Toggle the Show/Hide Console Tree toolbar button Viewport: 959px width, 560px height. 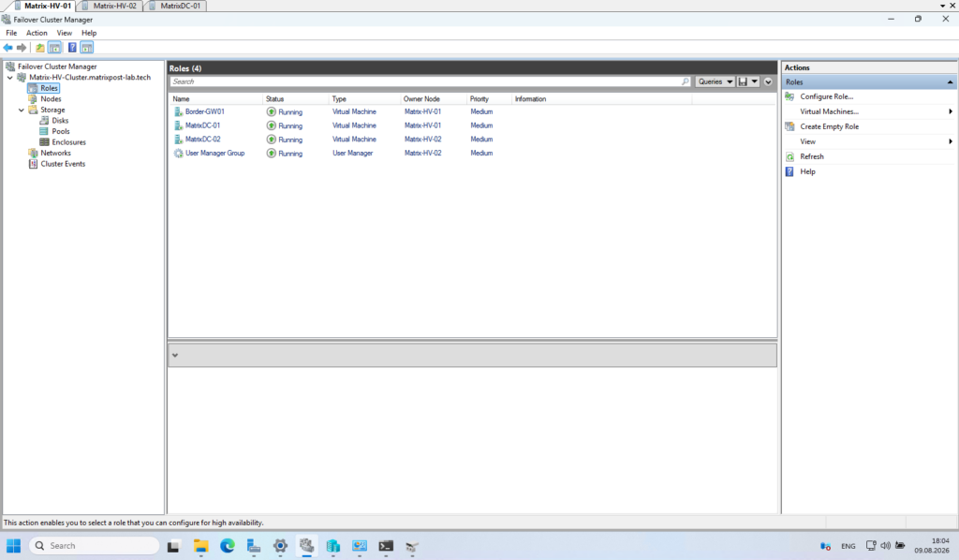tap(54, 48)
